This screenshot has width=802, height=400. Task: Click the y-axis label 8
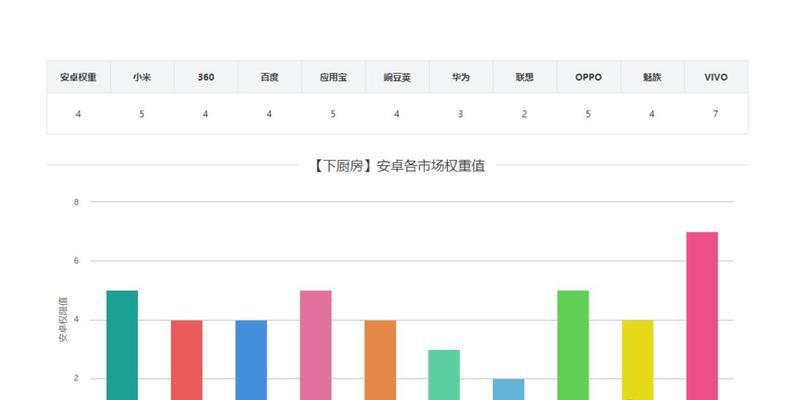tap(76, 202)
